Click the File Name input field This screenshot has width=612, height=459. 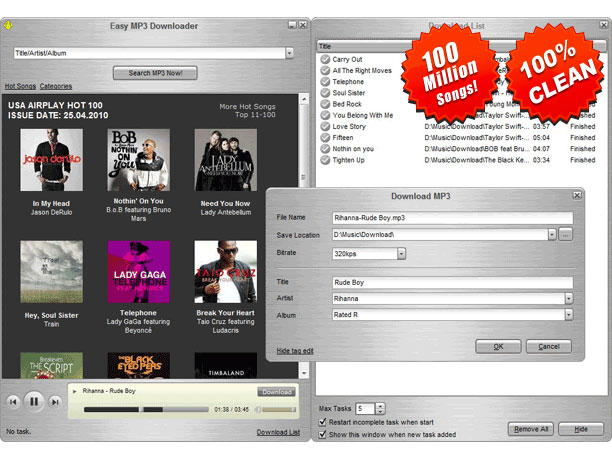click(453, 218)
